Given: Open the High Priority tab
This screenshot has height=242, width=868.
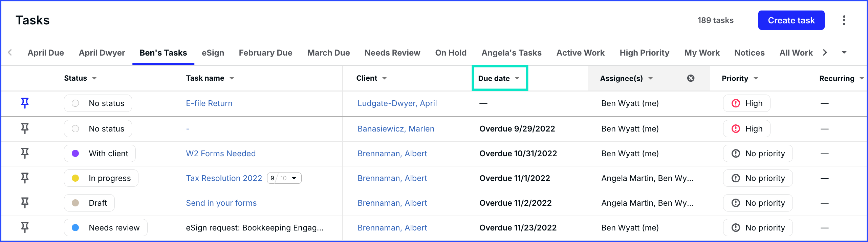Looking at the screenshot, I should pyautogui.click(x=644, y=53).
